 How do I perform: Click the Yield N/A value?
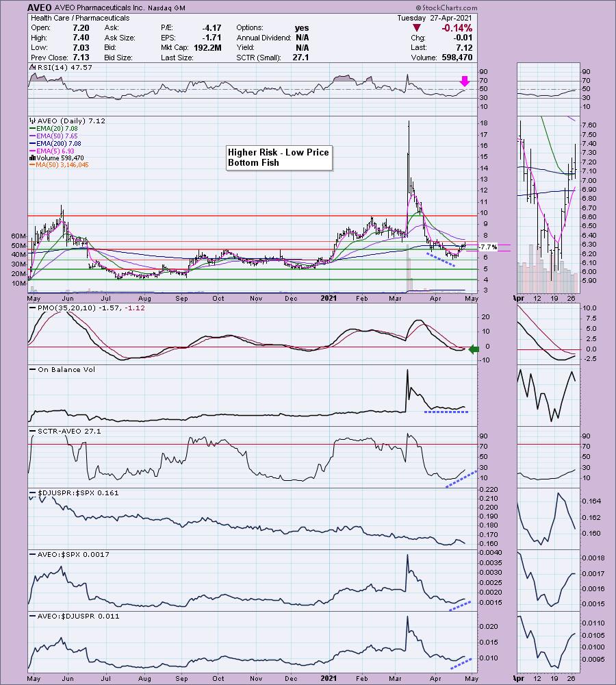302,48
